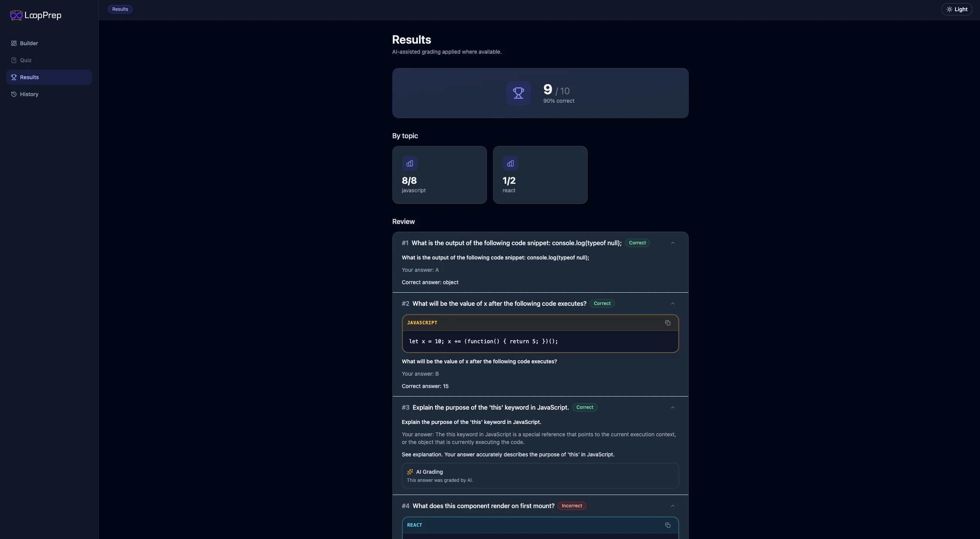980x539 pixels.
Task: Click the LoopPrep logo icon
Action: click(15, 15)
